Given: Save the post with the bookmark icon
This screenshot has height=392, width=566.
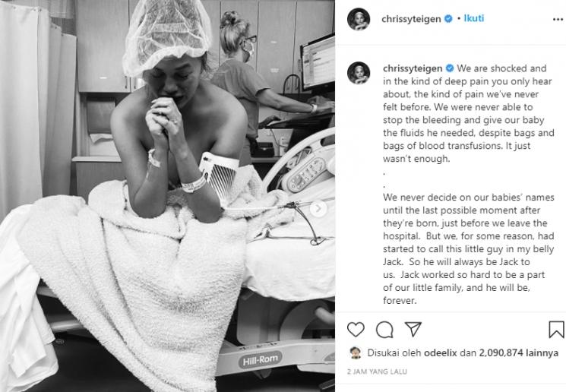Looking at the screenshot, I should (x=556, y=329).
